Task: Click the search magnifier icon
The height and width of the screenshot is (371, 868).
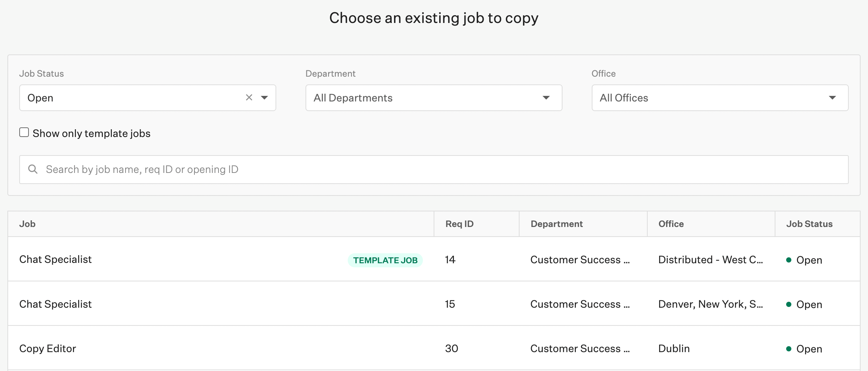Action: coord(33,169)
